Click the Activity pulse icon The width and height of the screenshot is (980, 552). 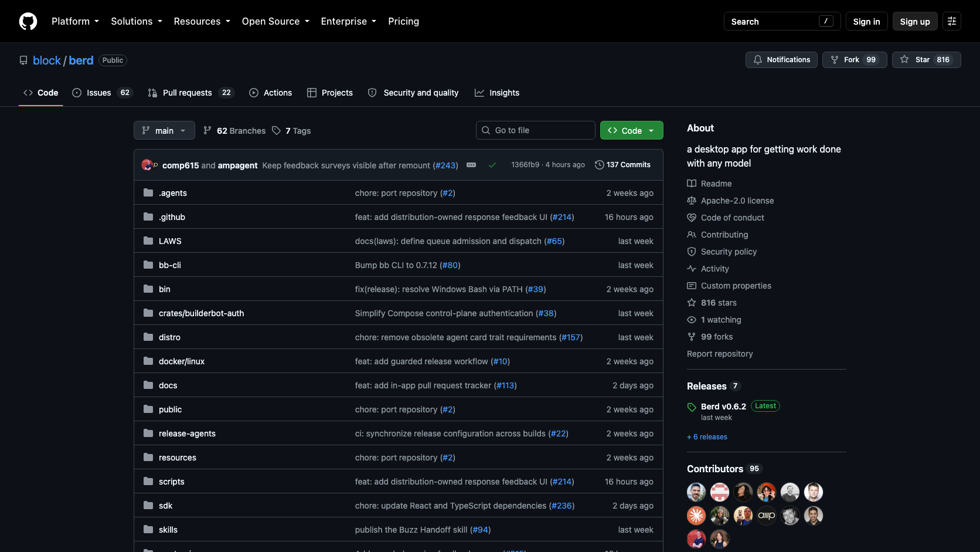692,269
